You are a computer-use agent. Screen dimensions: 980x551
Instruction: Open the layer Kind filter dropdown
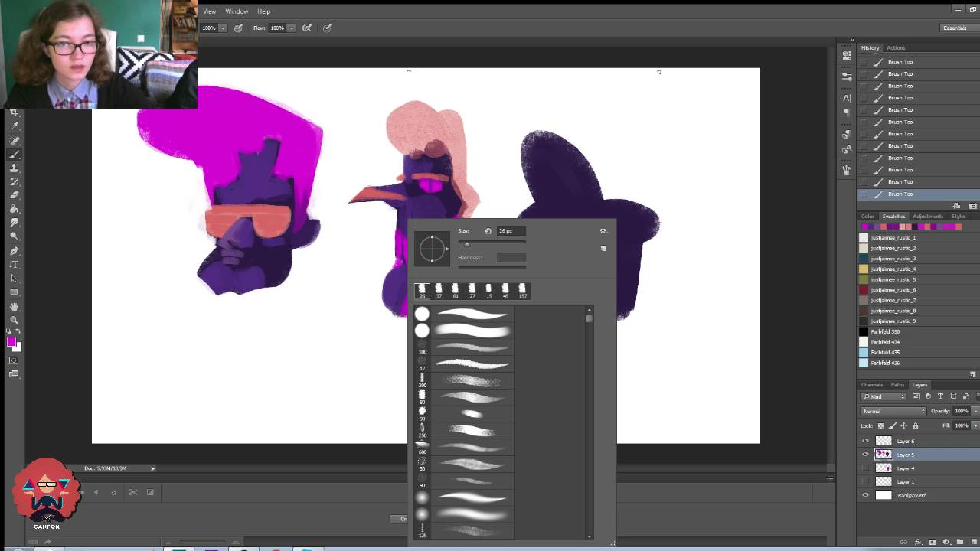coord(884,396)
